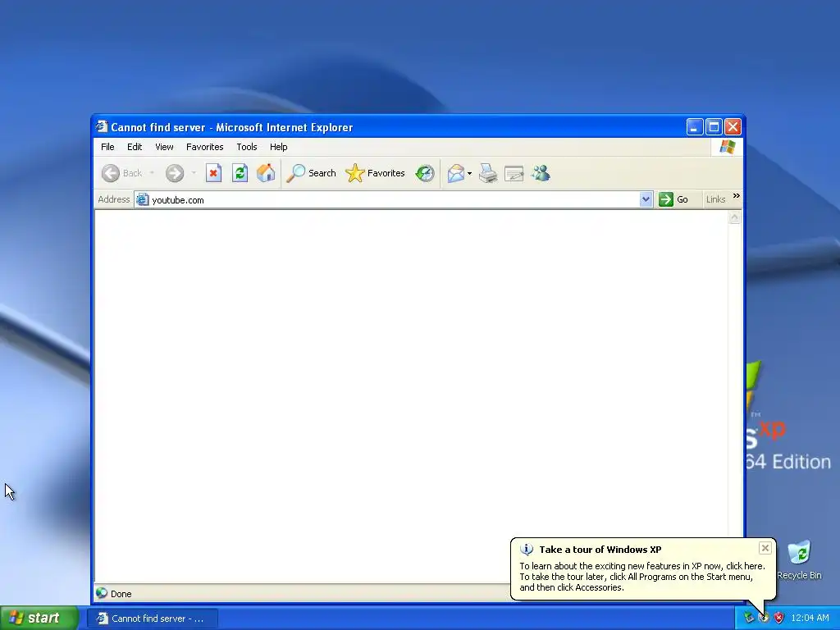840x630 pixels.
Task: Refresh the page with green arrows icon
Action: coord(240,173)
